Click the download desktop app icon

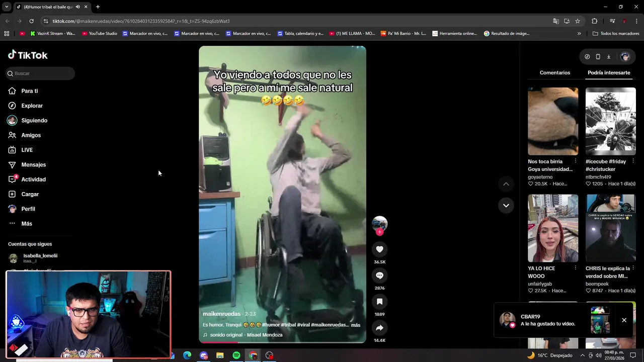[x=608, y=57]
